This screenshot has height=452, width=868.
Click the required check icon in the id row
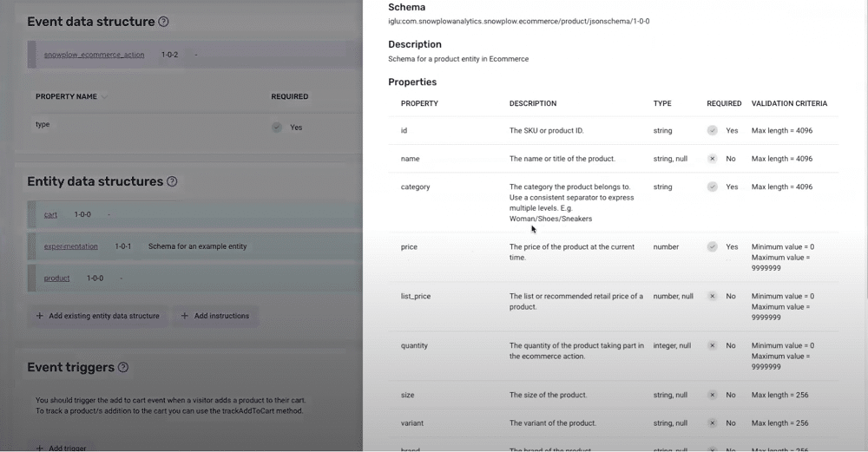pyautogui.click(x=713, y=130)
